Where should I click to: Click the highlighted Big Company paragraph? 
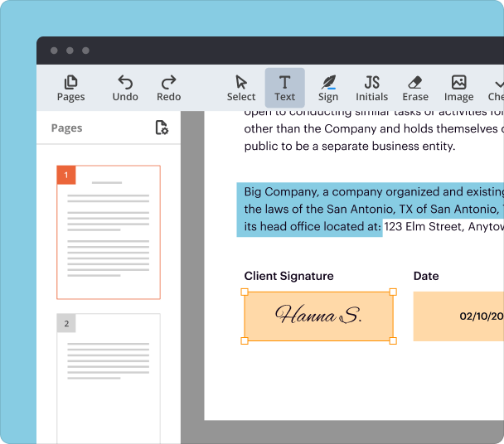pos(332,210)
